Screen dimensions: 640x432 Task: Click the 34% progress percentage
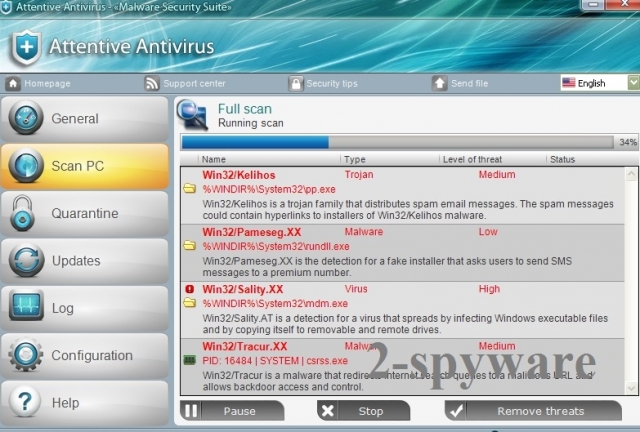[x=628, y=142]
